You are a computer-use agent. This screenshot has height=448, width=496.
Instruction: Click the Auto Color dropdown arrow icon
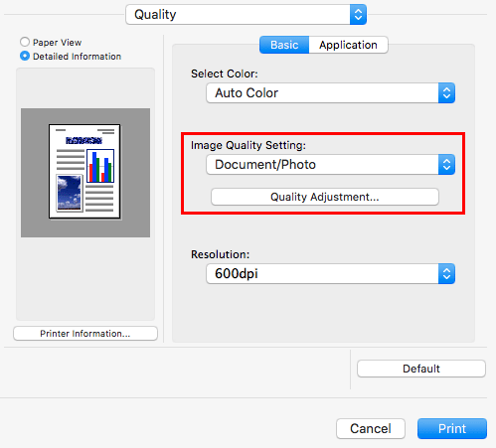446,93
